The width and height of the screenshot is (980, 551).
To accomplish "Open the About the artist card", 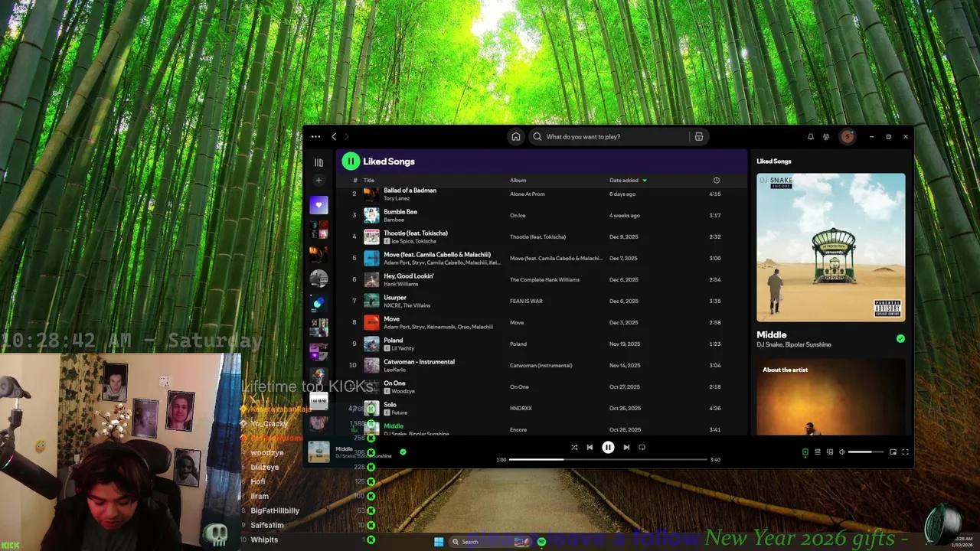I will click(x=831, y=396).
